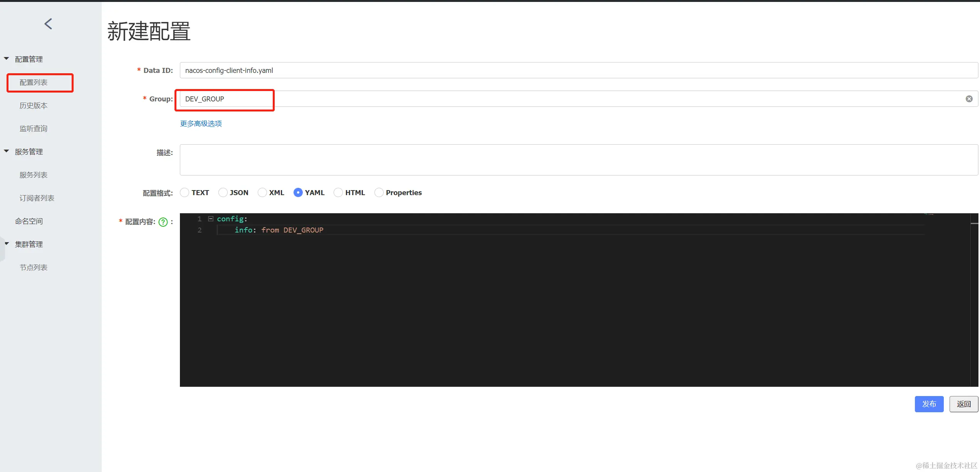This screenshot has width=980, height=472.
Task: Choose the Properties format option
Action: (379, 192)
